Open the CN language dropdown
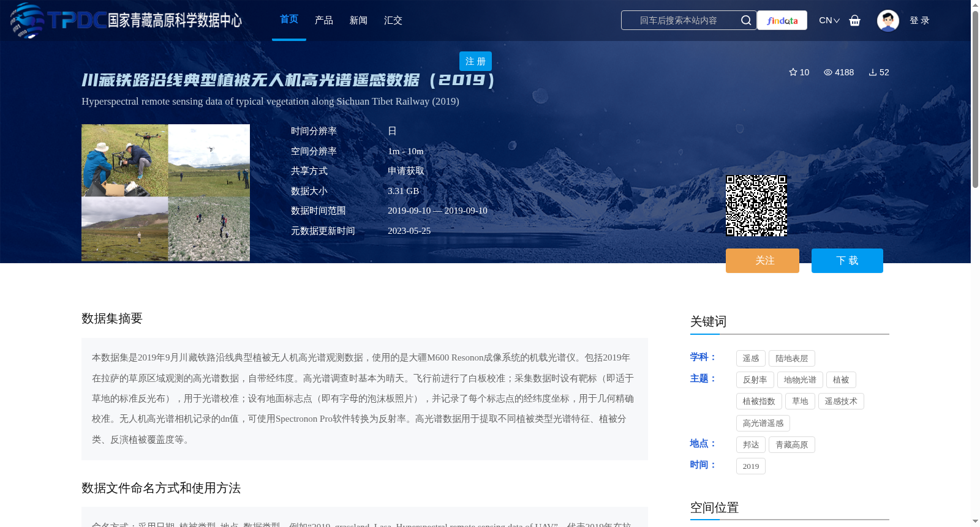 (x=829, y=20)
